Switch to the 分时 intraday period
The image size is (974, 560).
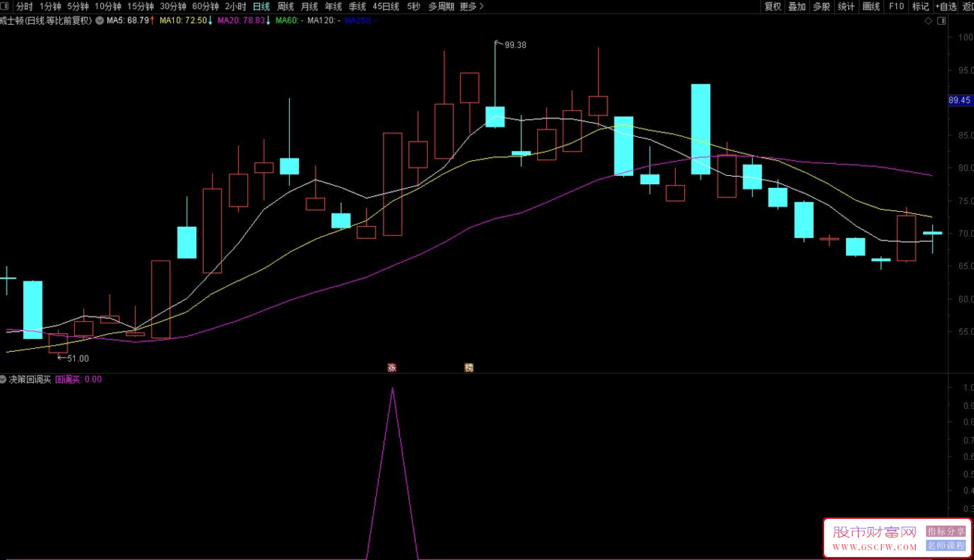[x=25, y=6]
